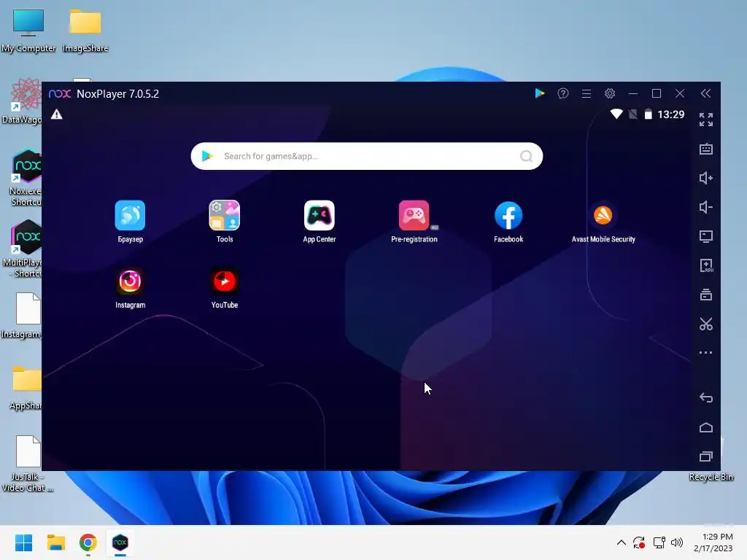Click the warning triangle notification icon
Viewport: 747px width, 560px height.
click(57, 114)
